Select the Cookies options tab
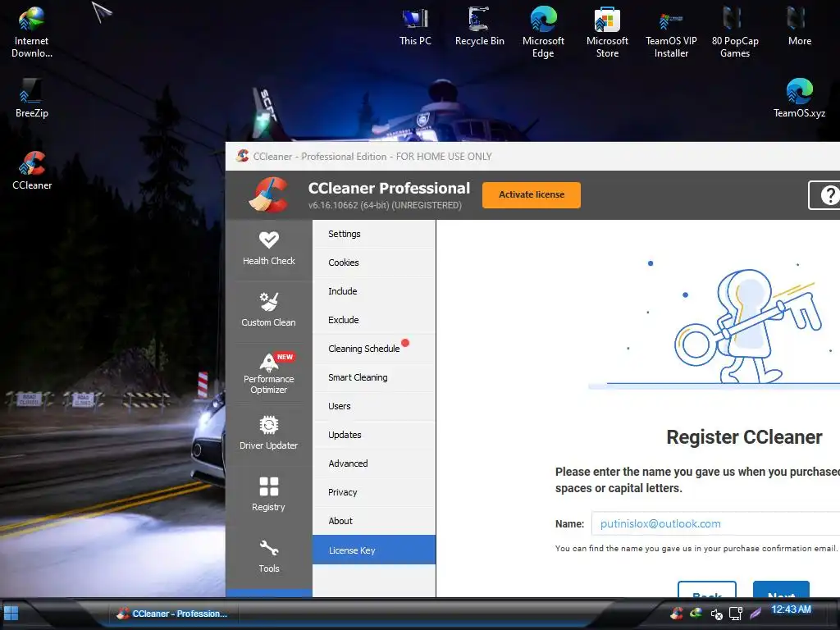 pos(374,262)
